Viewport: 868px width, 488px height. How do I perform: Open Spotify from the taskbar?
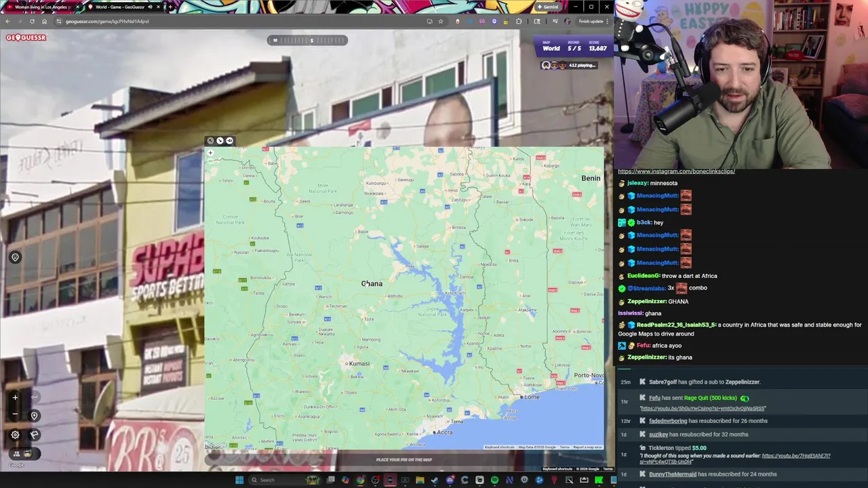(x=494, y=480)
